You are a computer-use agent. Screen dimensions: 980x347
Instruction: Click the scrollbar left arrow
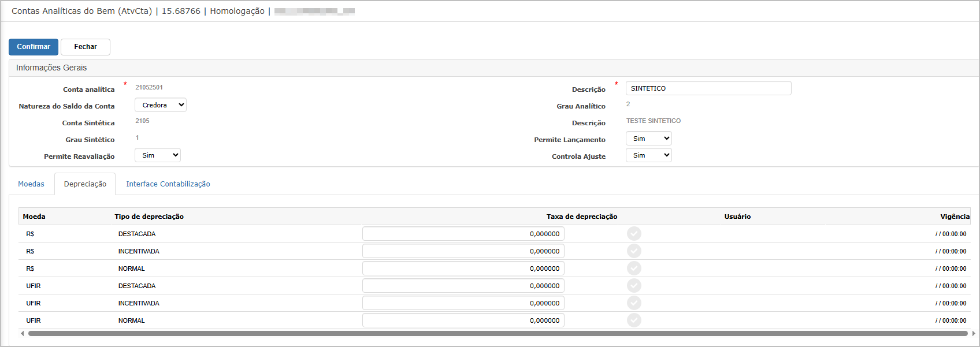click(23, 333)
